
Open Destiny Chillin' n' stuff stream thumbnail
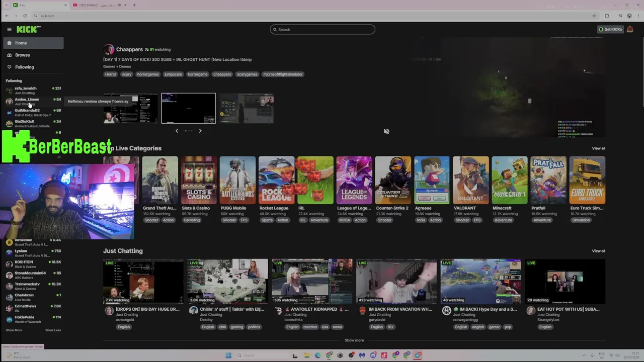228,282
